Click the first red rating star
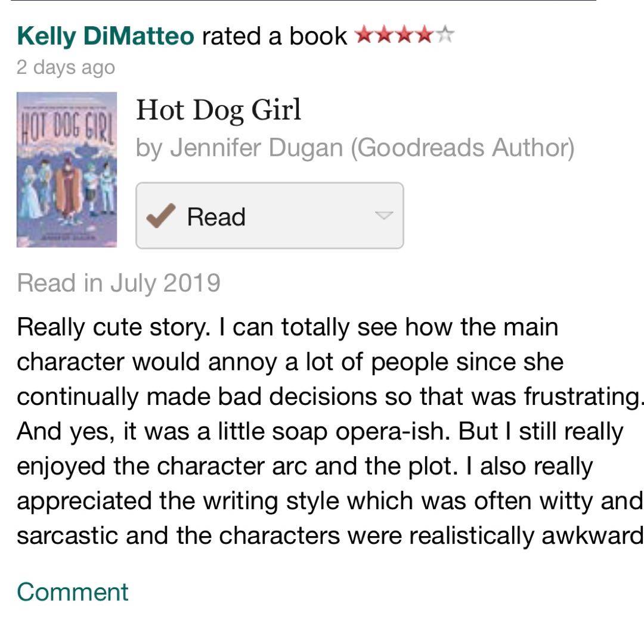Viewport: 644px width, 644px height. 363,36
